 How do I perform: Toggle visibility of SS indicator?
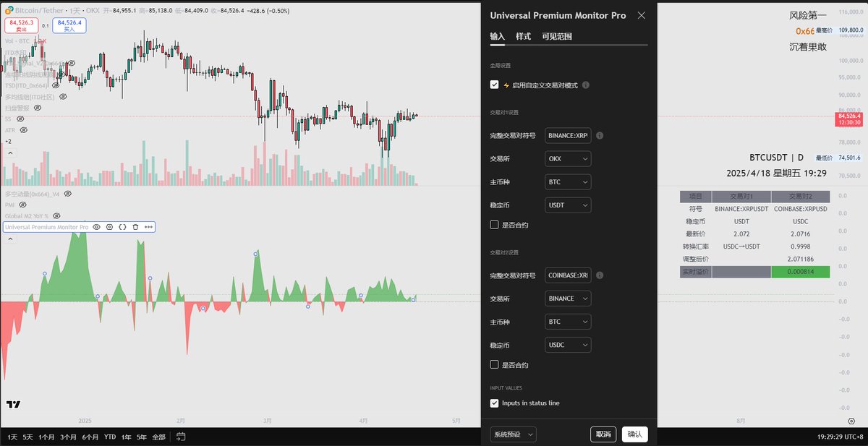20,119
